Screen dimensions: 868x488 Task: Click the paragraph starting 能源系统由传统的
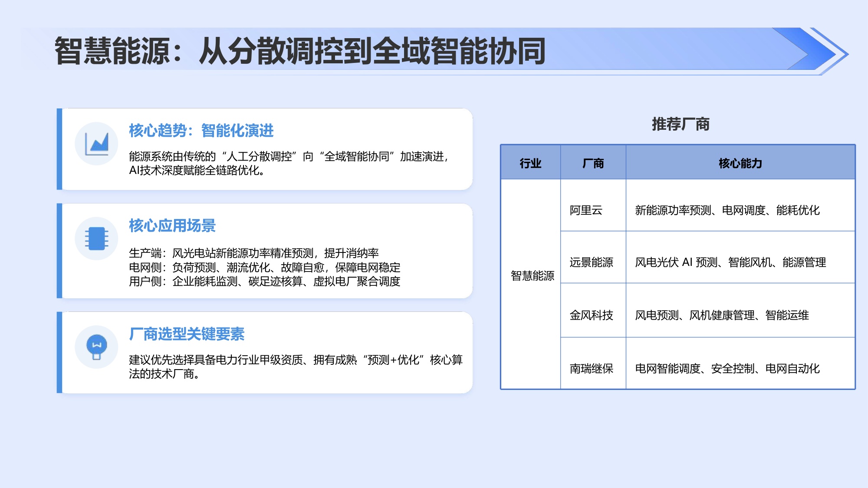289,163
